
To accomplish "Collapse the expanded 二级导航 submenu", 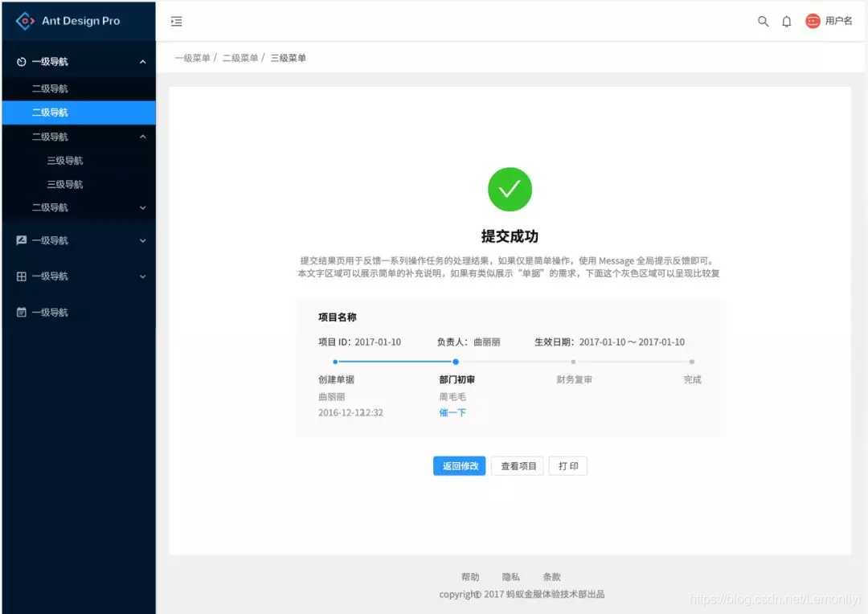I will pyautogui.click(x=143, y=137).
